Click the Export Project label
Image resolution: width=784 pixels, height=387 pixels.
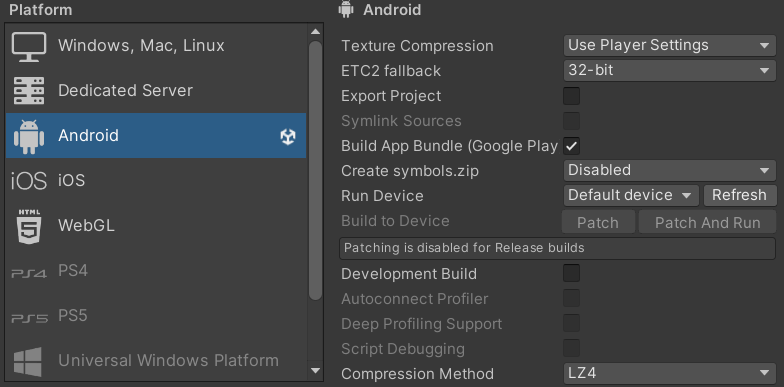[391, 96]
